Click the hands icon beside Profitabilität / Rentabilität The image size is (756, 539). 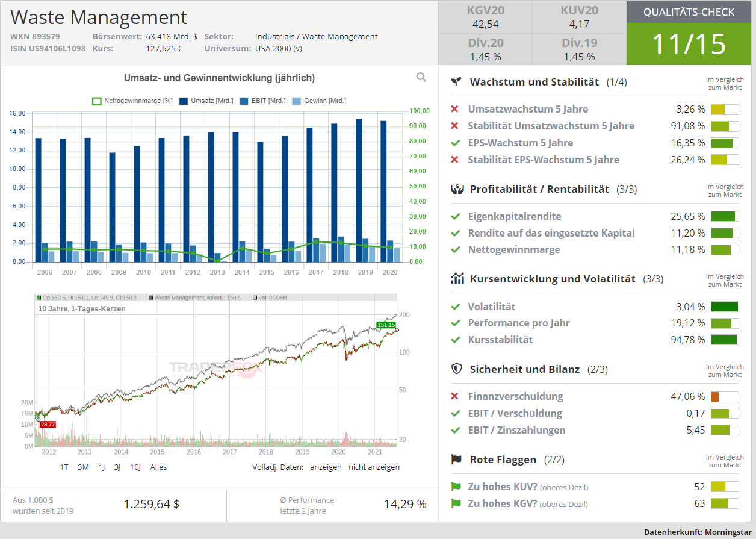coord(457,189)
